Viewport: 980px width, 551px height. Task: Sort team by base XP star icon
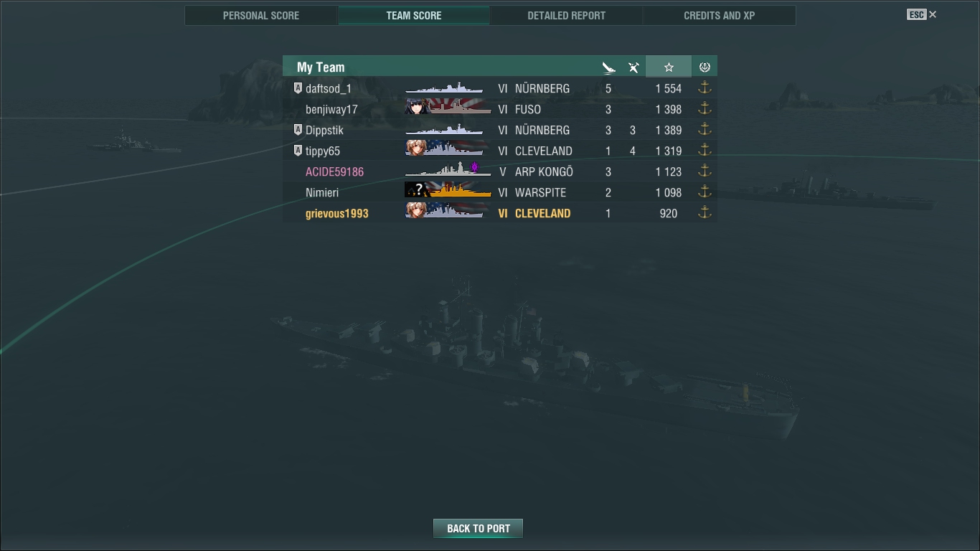point(669,67)
